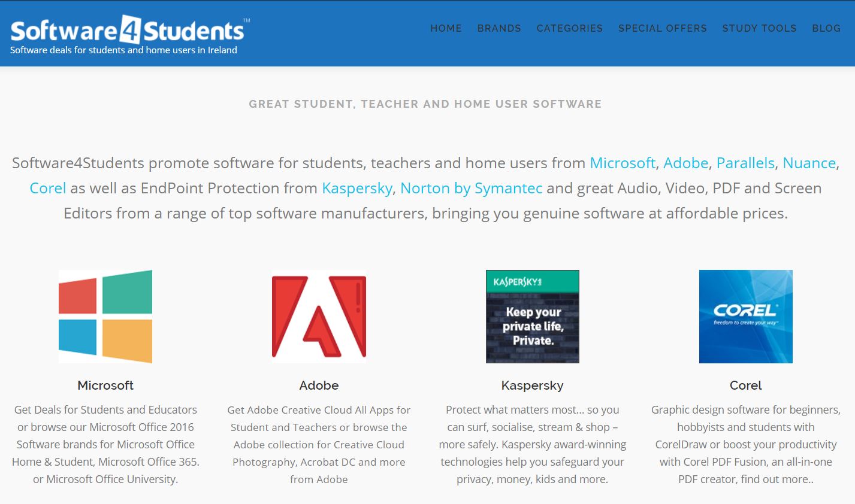Screen dimensions: 855x504
Task: Open the Kaspersky banner image
Action: pyautogui.click(x=533, y=317)
